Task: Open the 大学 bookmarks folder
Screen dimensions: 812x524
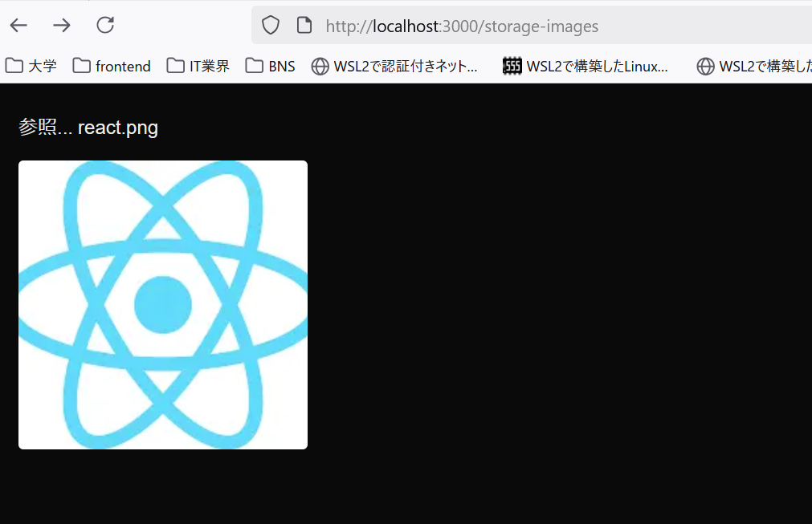Action: point(31,67)
